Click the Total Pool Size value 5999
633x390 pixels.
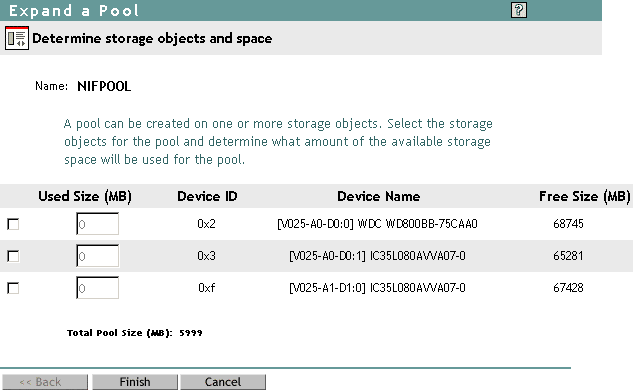[x=191, y=333]
